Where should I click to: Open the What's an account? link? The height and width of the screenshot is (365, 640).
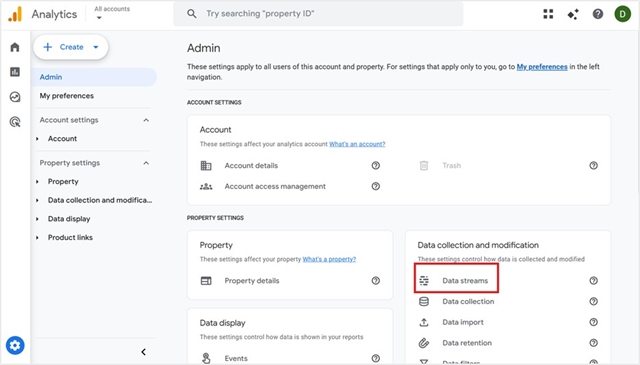tap(357, 144)
